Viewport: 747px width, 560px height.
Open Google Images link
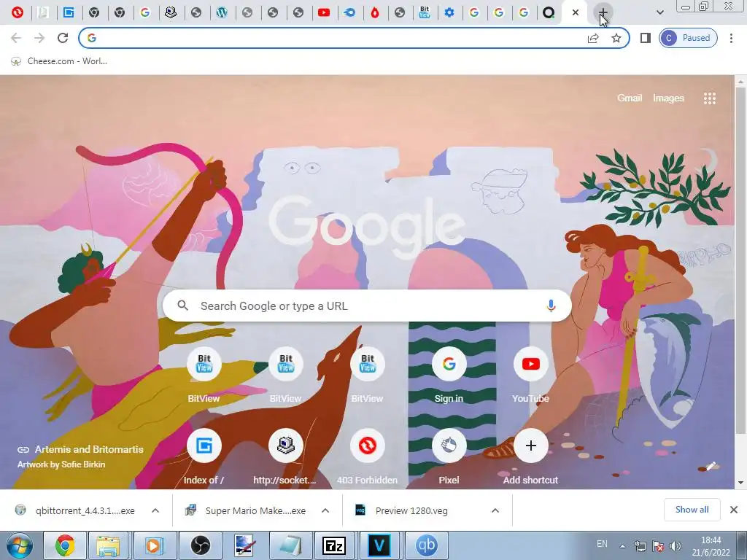[668, 98]
